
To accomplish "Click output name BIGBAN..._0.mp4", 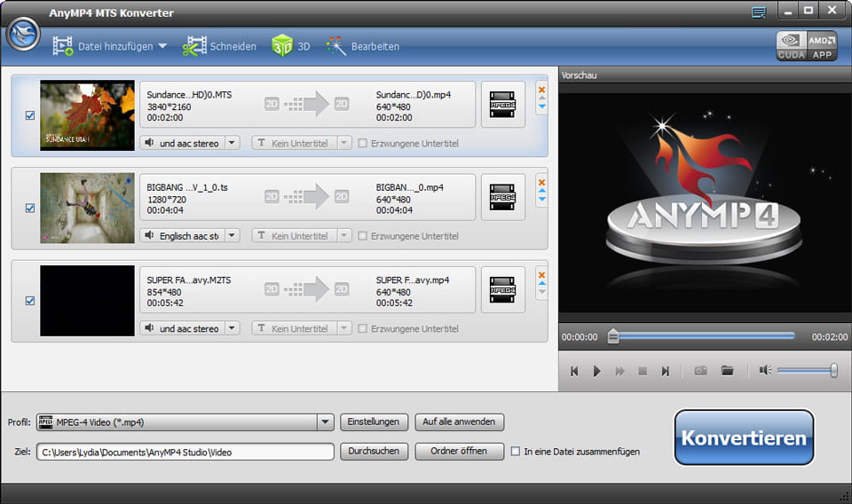I will [410, 187].
